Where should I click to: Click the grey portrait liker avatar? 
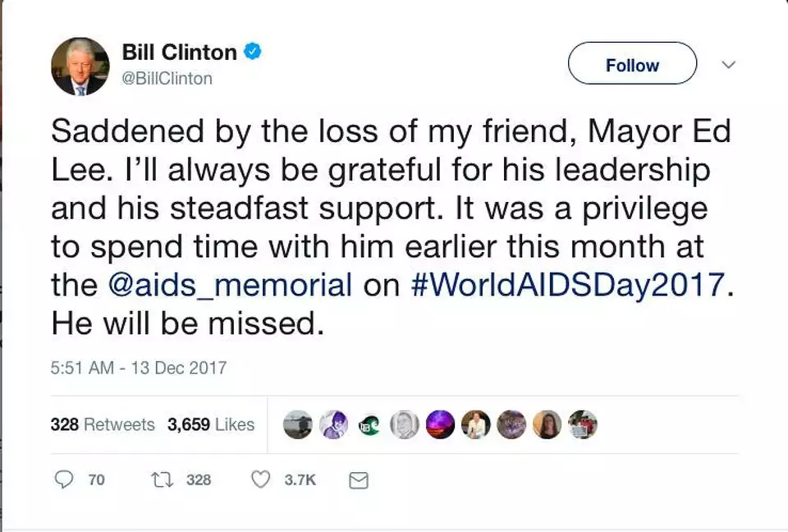(x=405, y=424)
